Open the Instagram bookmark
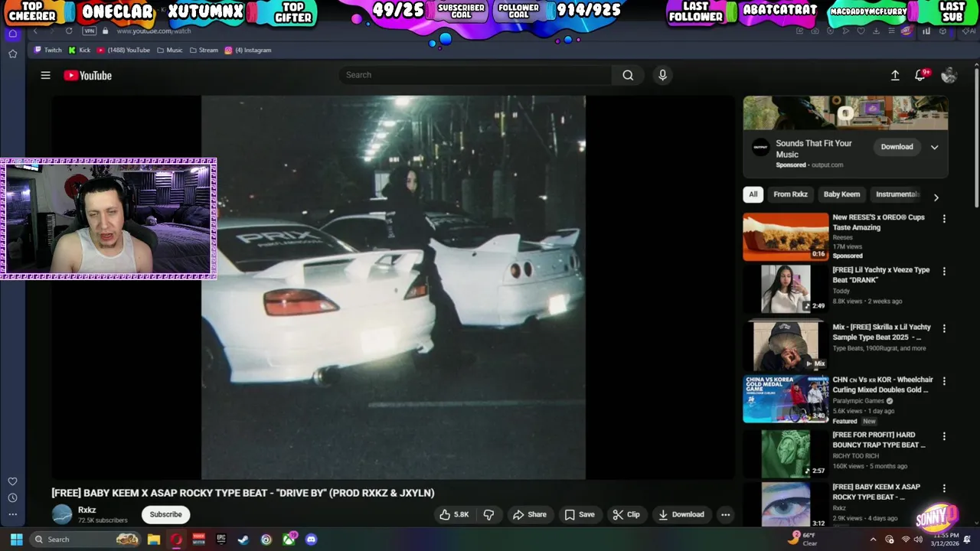 click(x=248, y=51)
